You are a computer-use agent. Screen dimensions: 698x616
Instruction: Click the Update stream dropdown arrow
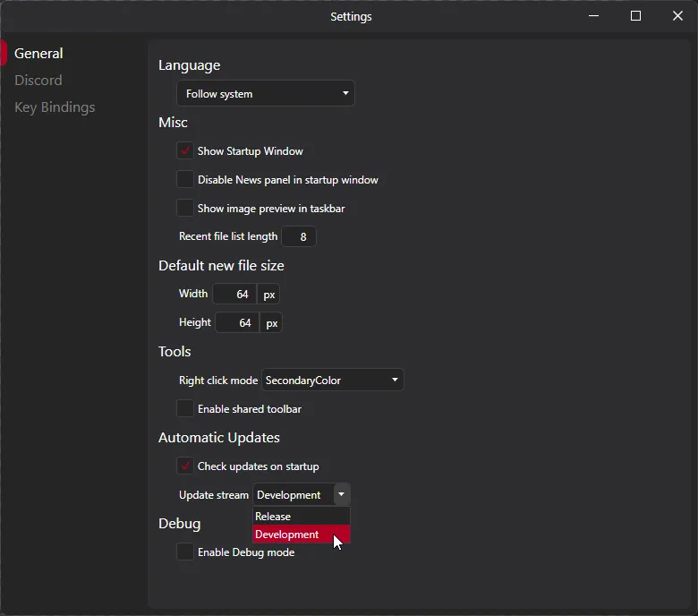click(x=341, y=495)
